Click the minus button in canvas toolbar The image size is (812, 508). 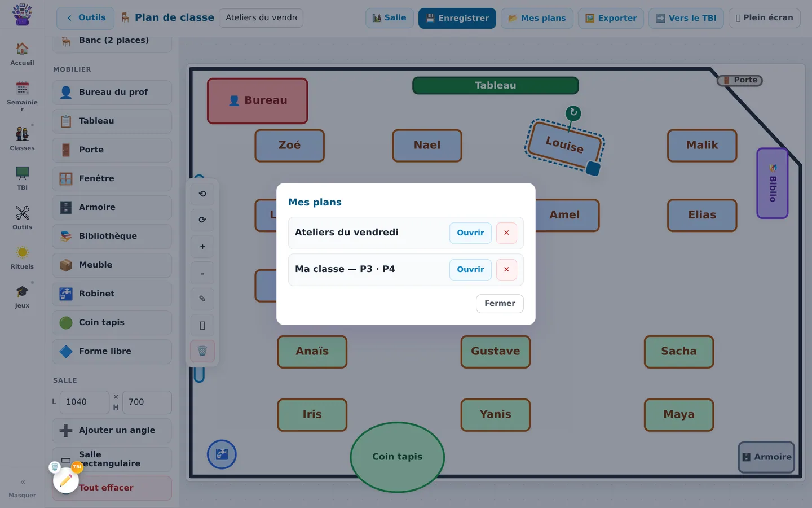[202, 273]
